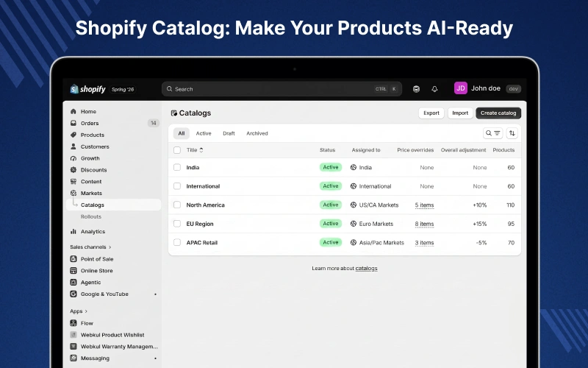Viewport: 588px width, 368px height.
Task: Open Discounts badge icon
Action: [73, 170]
